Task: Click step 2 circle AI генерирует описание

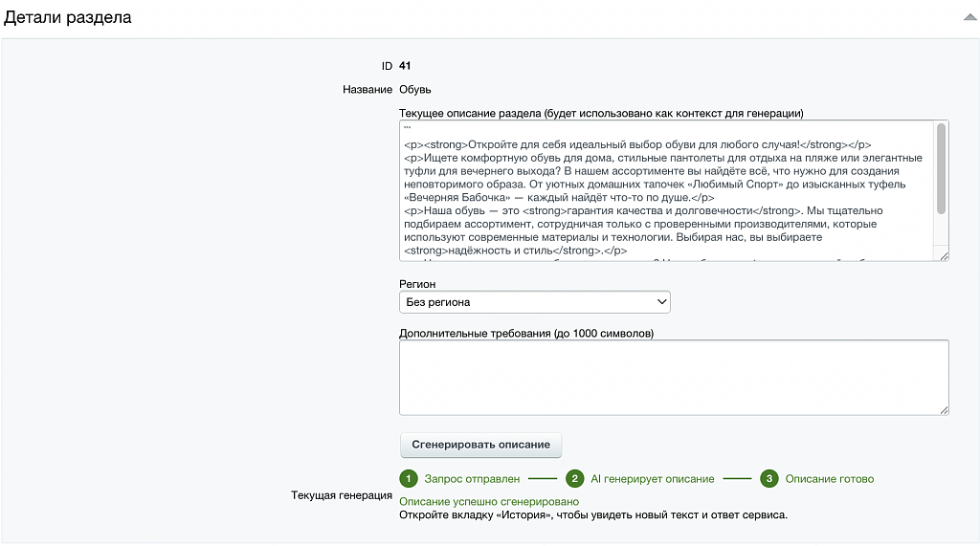Action: (x=574, y=478)
